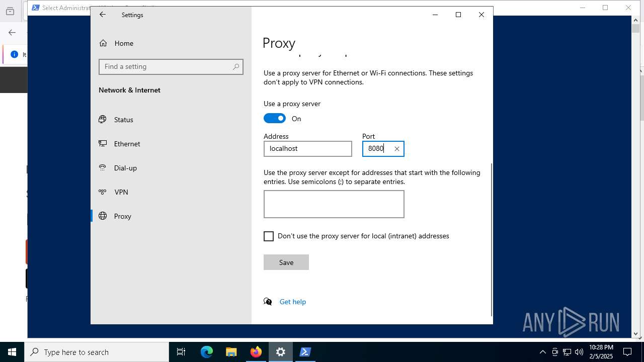
Task: Open the volume tray icon
Action: coord(579,352)
